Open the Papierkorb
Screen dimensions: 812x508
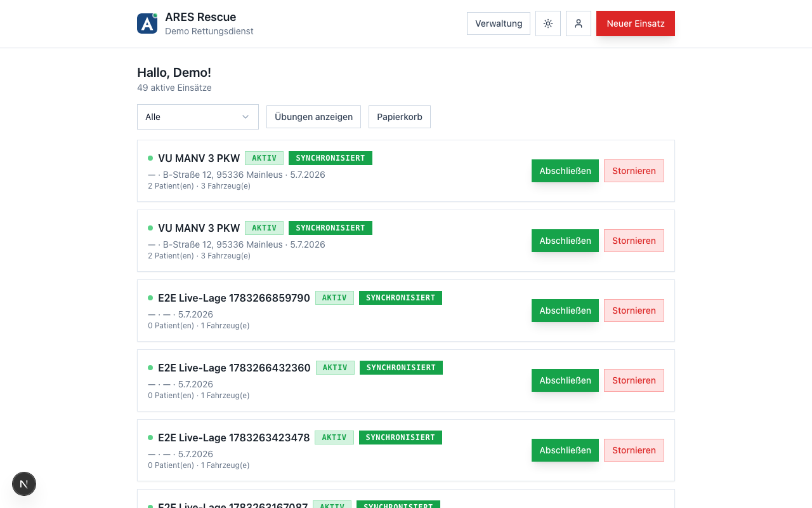click(400, 117)
